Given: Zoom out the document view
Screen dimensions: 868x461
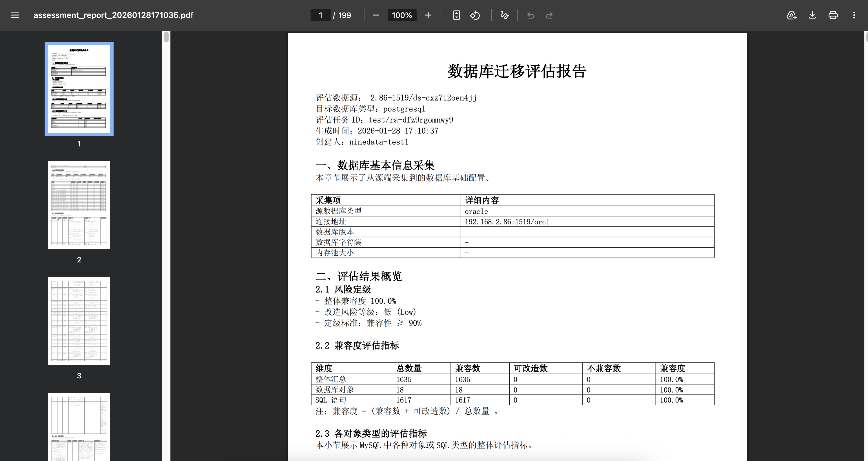Looking at the screenshot, I should pos(376,15).
